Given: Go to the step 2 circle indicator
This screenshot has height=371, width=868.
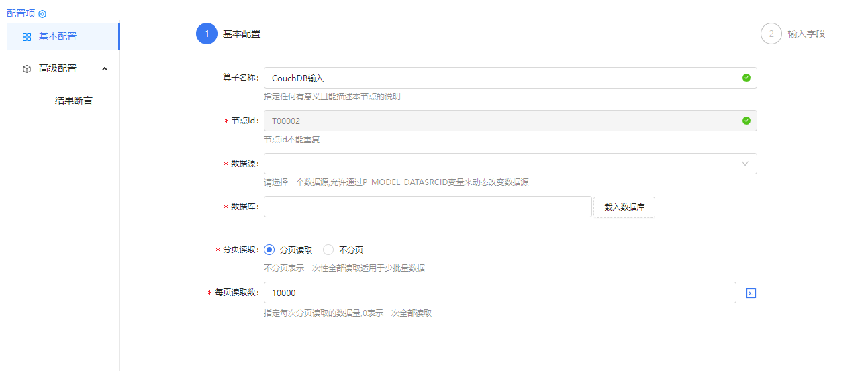Looking at the screenshot, I should click(771, 34).
